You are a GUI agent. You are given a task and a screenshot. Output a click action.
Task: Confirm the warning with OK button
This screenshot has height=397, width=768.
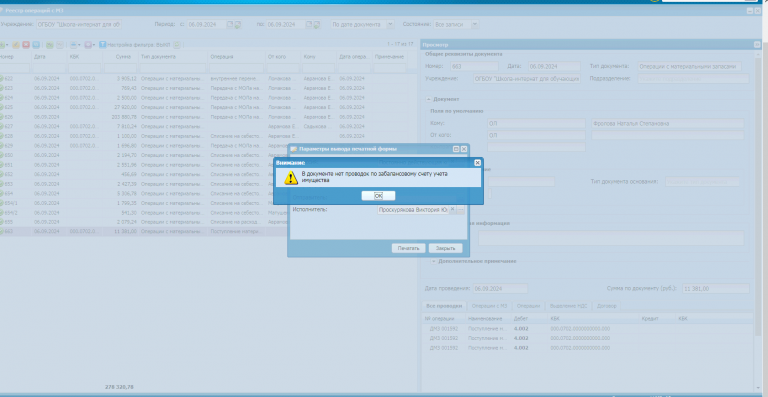[x=378, y=196]
